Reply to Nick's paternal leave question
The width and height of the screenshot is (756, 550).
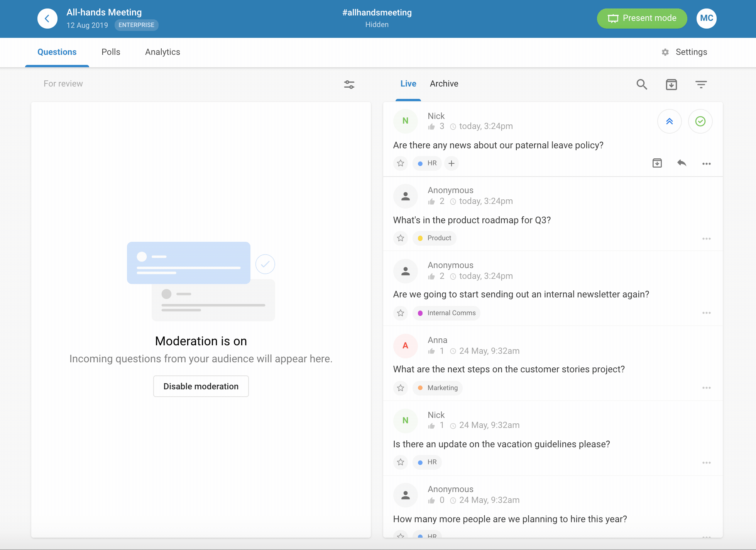(682, 163)
